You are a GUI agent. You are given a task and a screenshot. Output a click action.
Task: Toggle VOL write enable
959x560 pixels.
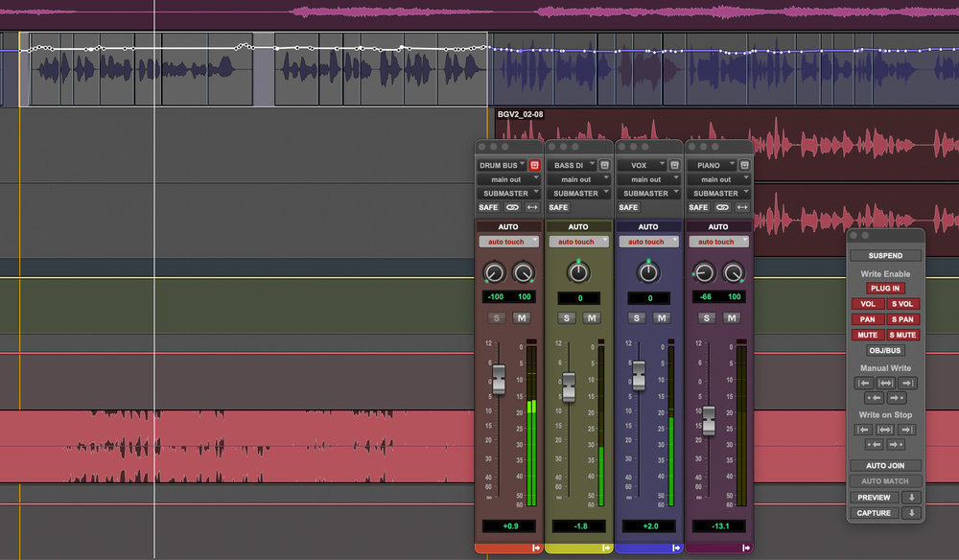867,304
